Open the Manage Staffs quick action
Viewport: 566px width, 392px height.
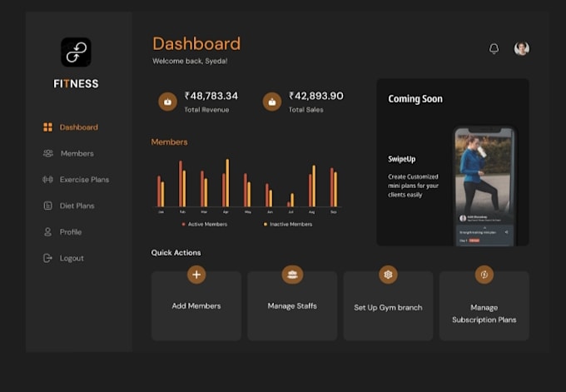(x=292, y=305)
